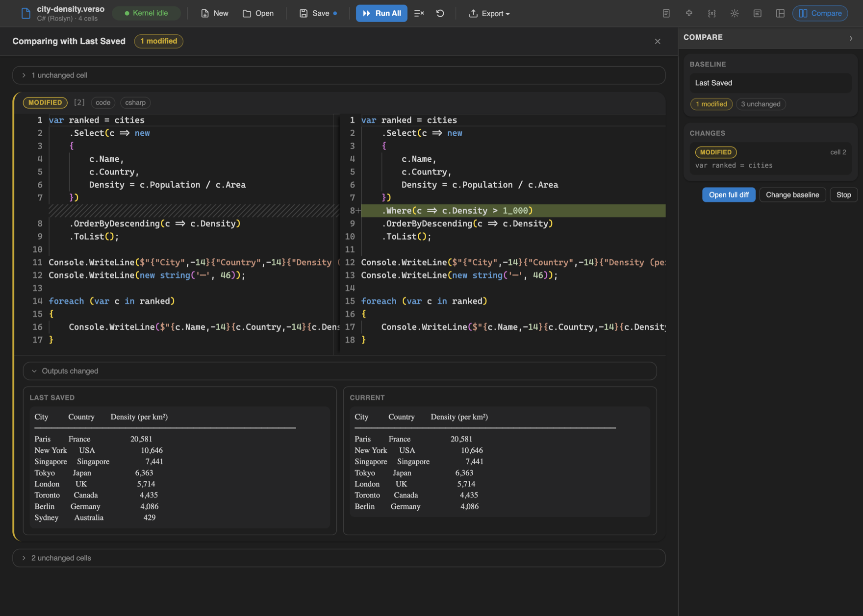Click the '1 modified' filter chip in sidebar
The image size is (863, 616).
(711, 104)
